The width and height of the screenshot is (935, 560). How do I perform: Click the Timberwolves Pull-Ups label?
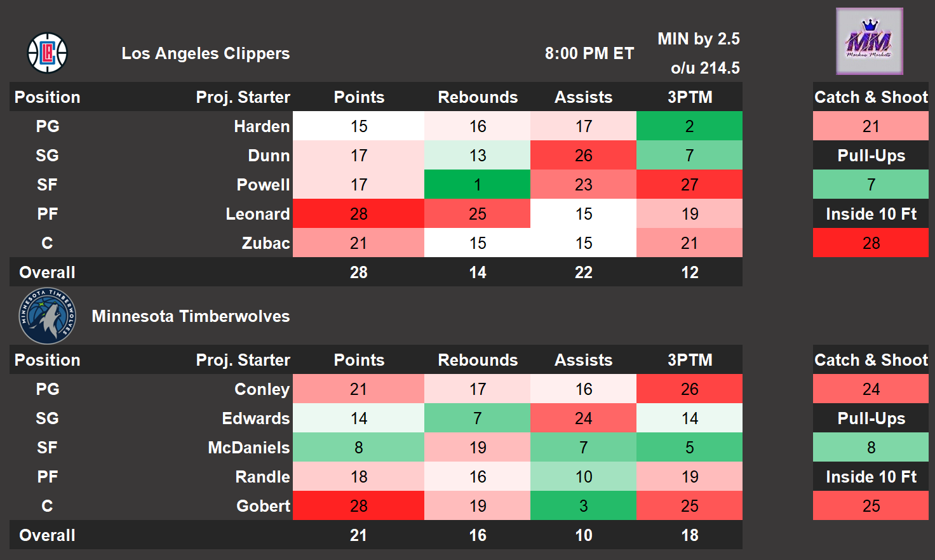point(871,418)
